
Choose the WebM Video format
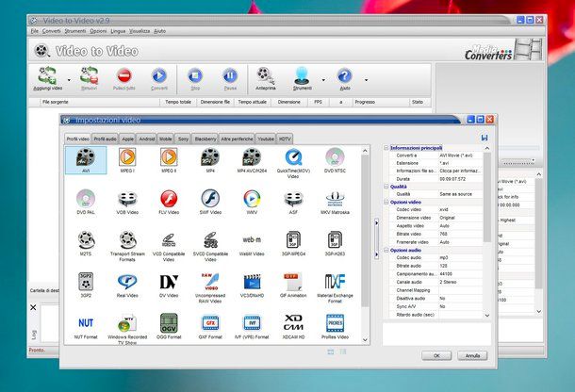(252, 245)
